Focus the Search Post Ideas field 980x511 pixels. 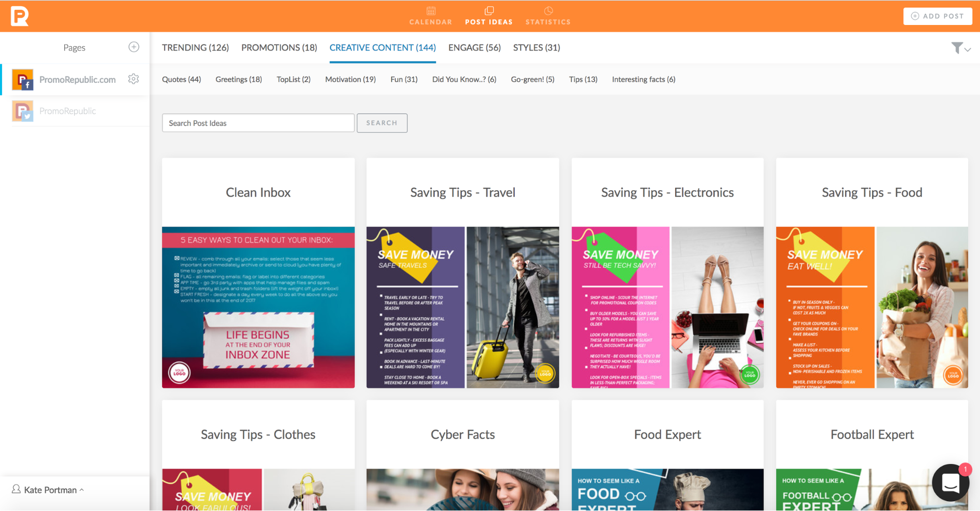click(x=258, y=123)
